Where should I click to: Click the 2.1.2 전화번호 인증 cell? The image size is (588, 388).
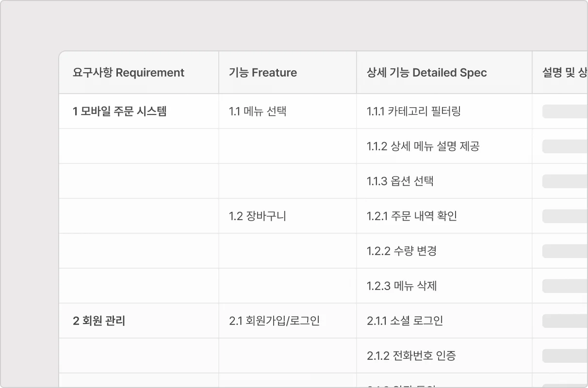(x=411, y=356)
